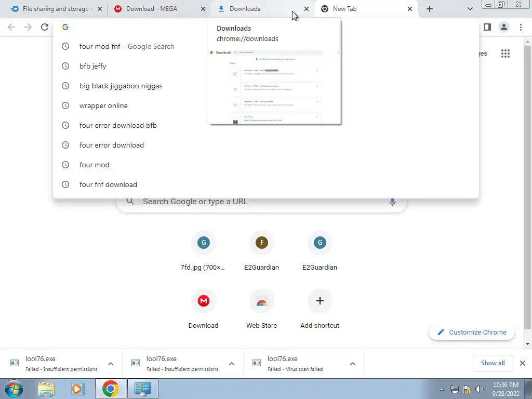
Task: Click the Add shortcut tile
Action: tap(320, 309)
